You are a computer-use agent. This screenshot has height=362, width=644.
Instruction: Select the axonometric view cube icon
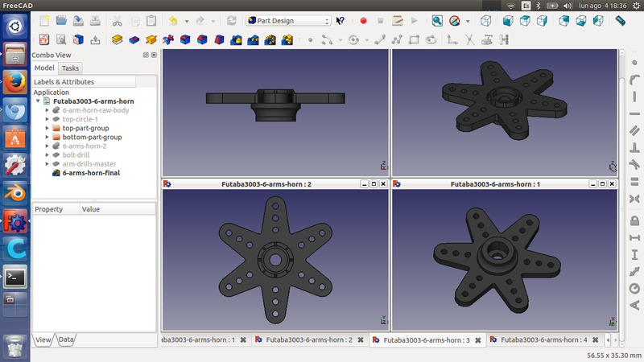(x=487, y=21)
